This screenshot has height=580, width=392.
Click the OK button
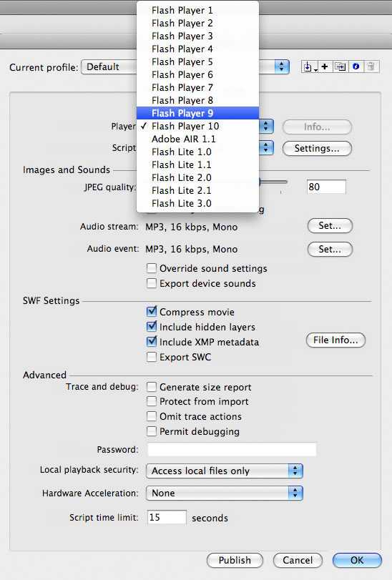pyautogui.click(x=357, y=561)
